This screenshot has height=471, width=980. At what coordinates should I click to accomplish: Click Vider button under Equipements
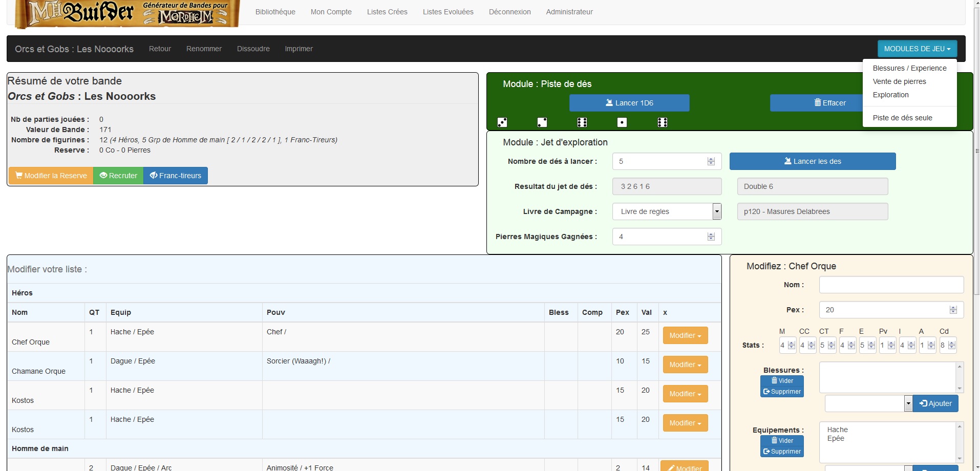(782, 441)
